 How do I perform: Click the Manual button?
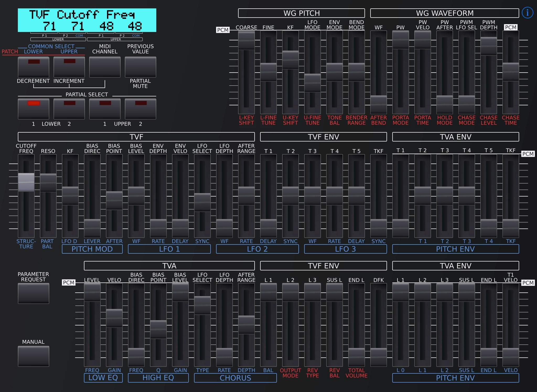coord(34,356)
